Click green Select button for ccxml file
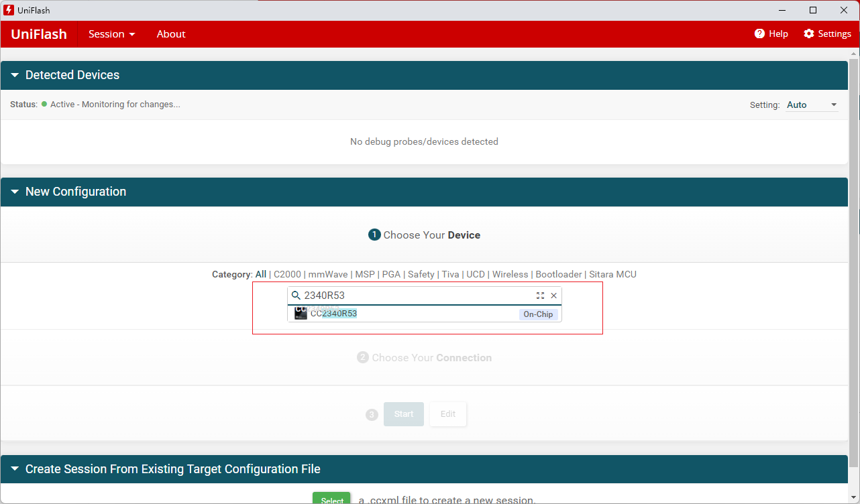Image resolution: width=860 pixels, height=504 pixels. (x=332, y=498)
